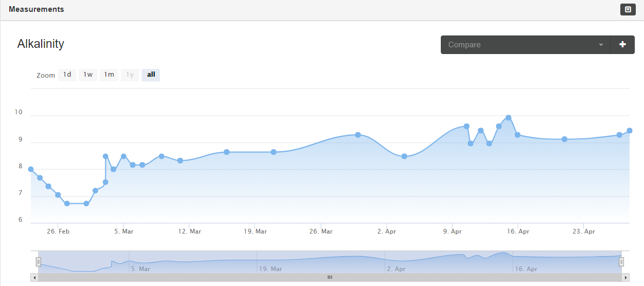This screenshot has height=286, width=644.
Task: Click the navigator right range handle
Action: click(621, 262)
